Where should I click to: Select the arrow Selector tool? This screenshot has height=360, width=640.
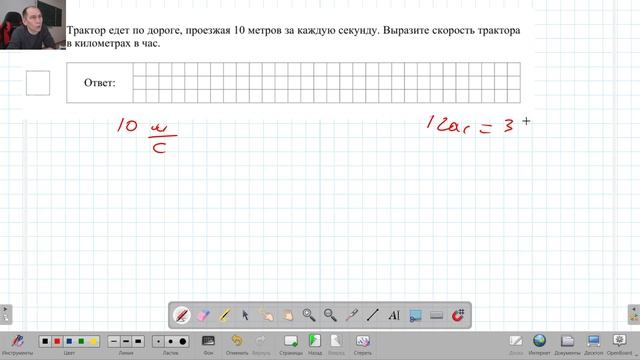[245, 315]
